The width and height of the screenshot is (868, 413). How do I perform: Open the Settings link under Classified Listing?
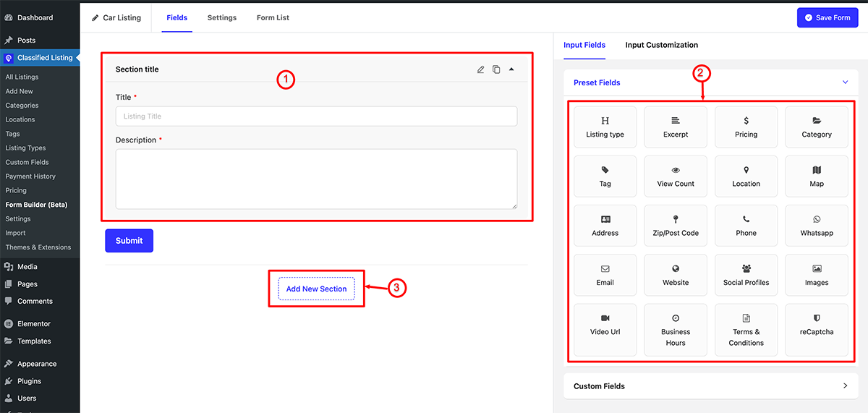[x=18, y=218]
